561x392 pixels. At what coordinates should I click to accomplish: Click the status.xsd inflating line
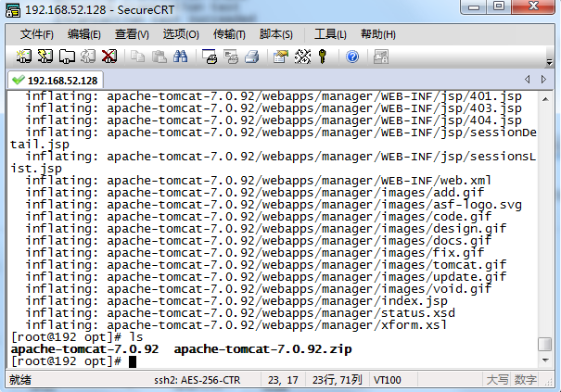240,313
